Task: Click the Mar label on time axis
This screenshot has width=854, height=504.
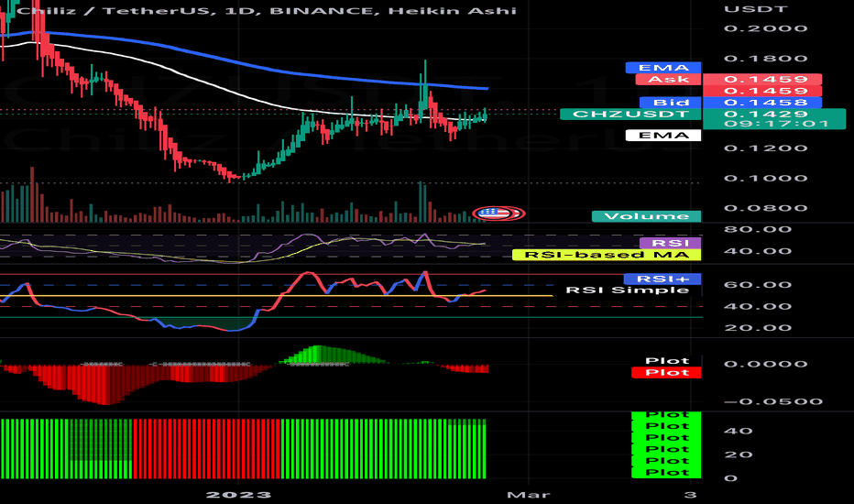Action: (x=529, y=495)
